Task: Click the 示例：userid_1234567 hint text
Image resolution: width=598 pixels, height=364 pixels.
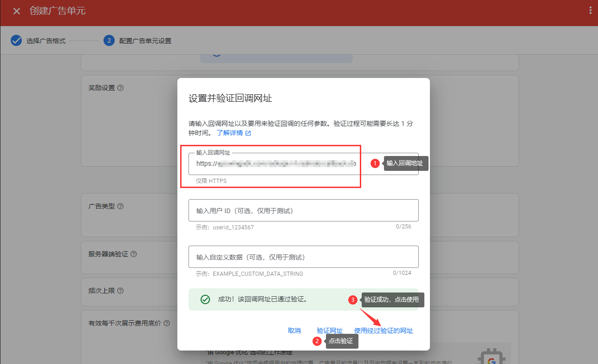Action: coord(225,227)
